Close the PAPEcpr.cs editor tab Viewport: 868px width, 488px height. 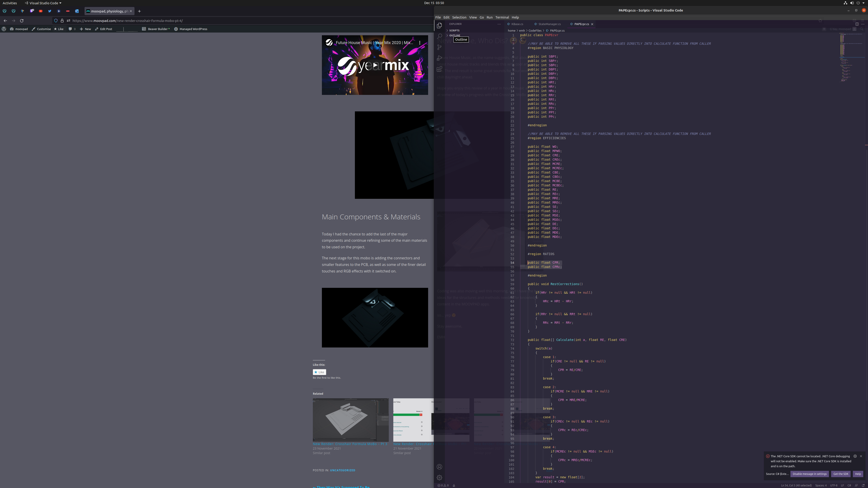coord(592,24)
